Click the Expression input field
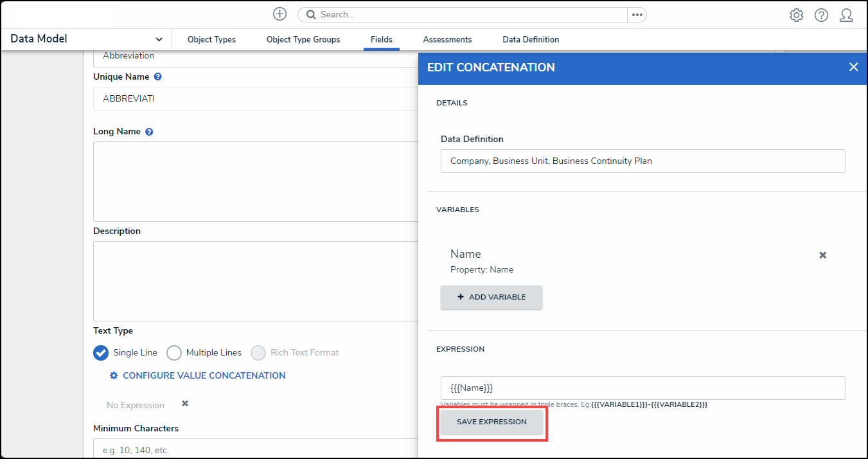 pyautogui.click(x=642, y=388)
